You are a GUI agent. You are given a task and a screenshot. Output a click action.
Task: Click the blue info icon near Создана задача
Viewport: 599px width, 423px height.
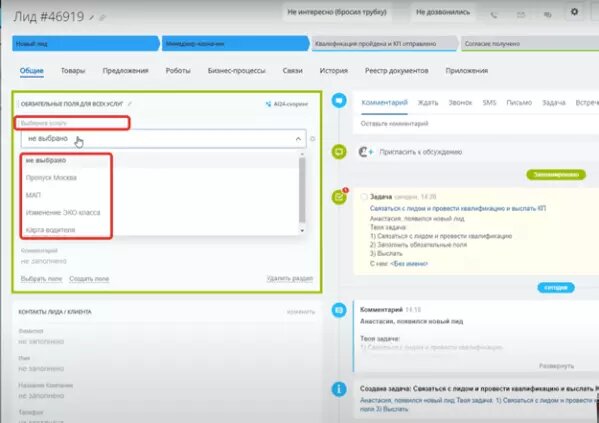[x=339, y=389]
